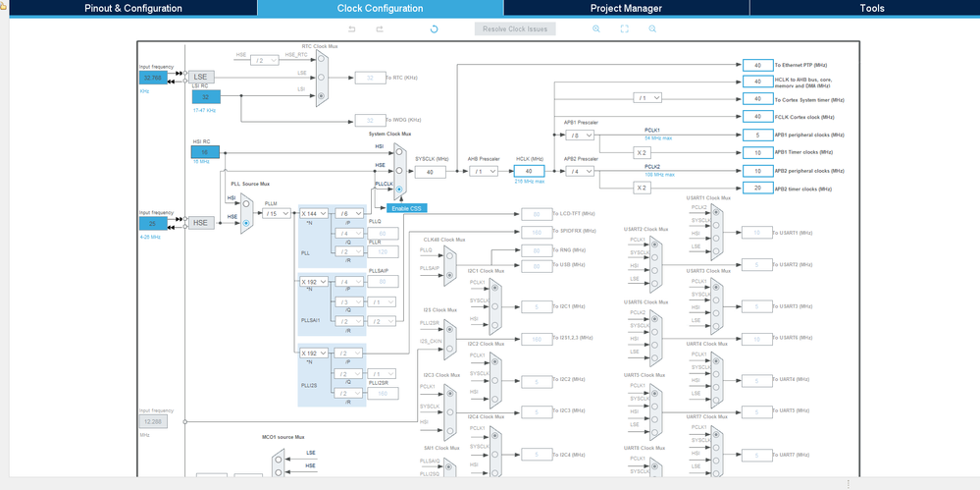Open Cortex System timer /1 dropdown
This screenshot has width=980, height=490.
646,98
